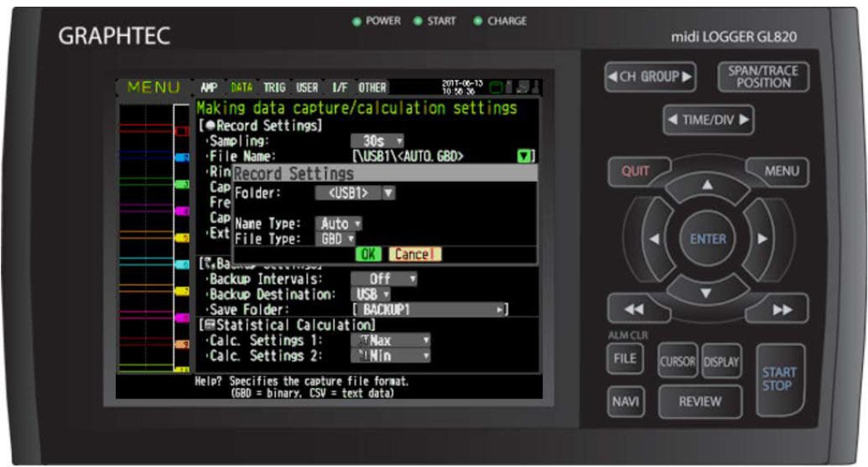The width and height of the screenshot is (868, 467).
Task: Click the TIME/DIV left arrow
Action: click(x=673, y=120)
